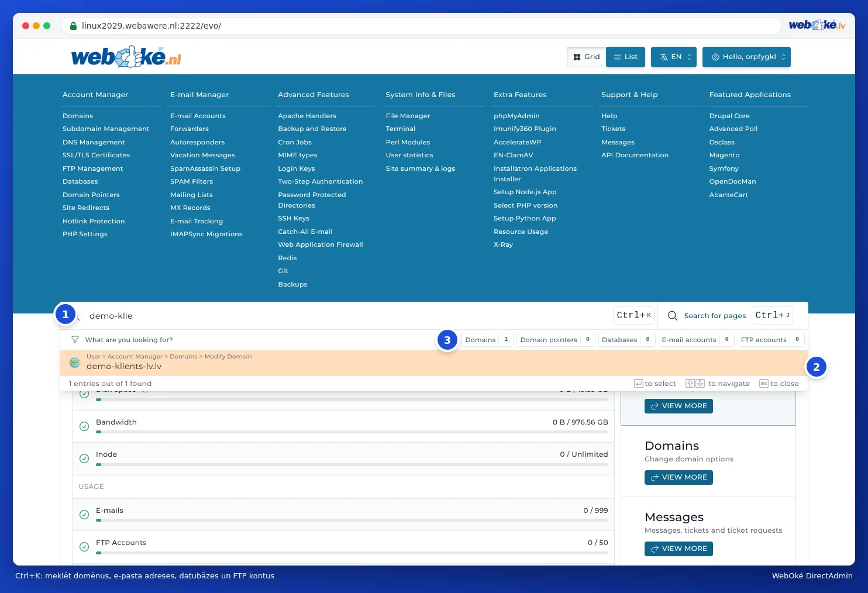Image resolution: width=868 pixels, height=593 pixels.
Task: Click the Bandwidth usage progress bar
Action: (x=352, y=432)
